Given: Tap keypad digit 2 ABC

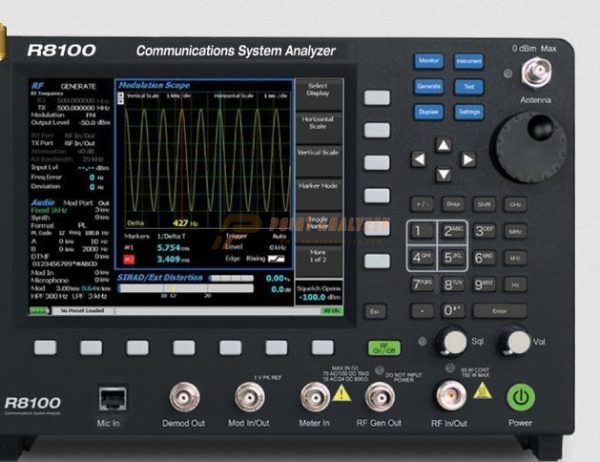Looking at the screenshot, I should (x=453, y=231).
